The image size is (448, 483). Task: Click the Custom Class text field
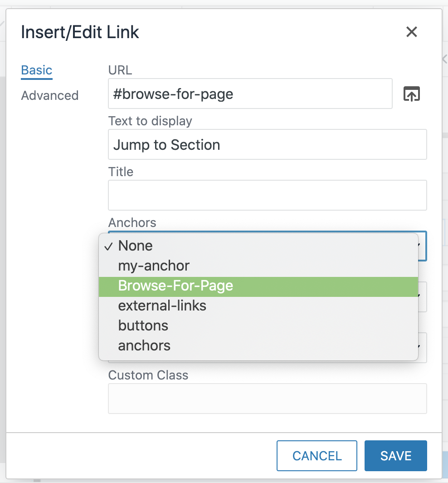[267, 399]
